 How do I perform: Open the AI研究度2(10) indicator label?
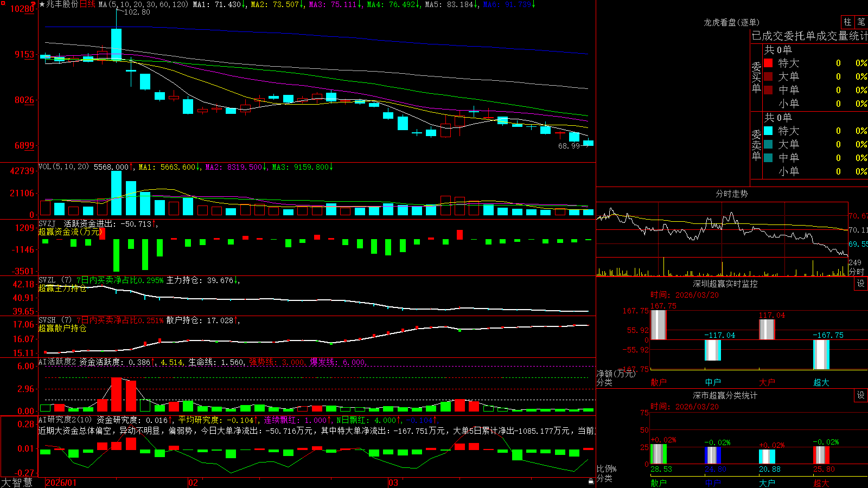tap(65, 420)
